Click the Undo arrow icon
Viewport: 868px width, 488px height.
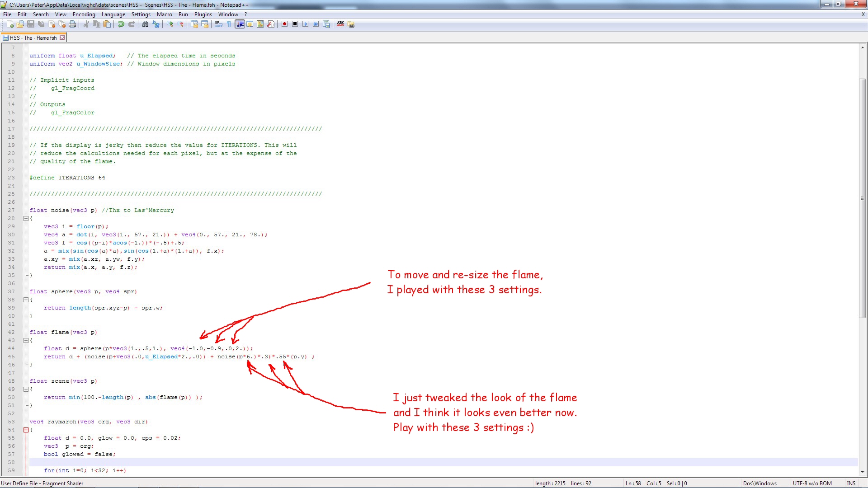tap(121, 24)
